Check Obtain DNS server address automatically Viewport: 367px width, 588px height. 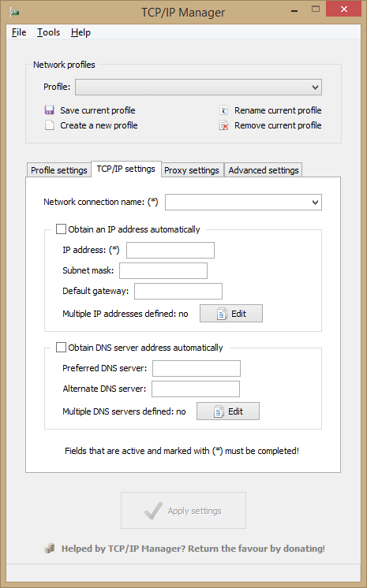click(x=61, y=348)
